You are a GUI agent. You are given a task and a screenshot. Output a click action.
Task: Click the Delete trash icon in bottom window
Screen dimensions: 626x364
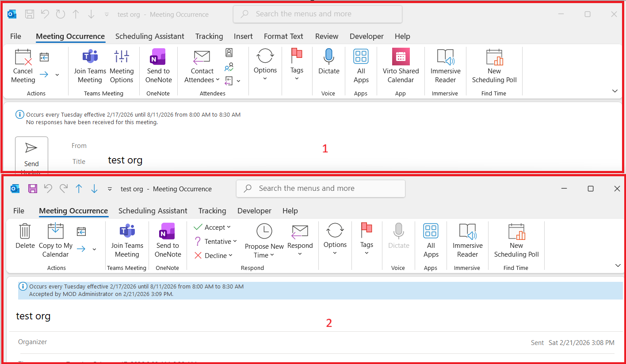(25, 231)
